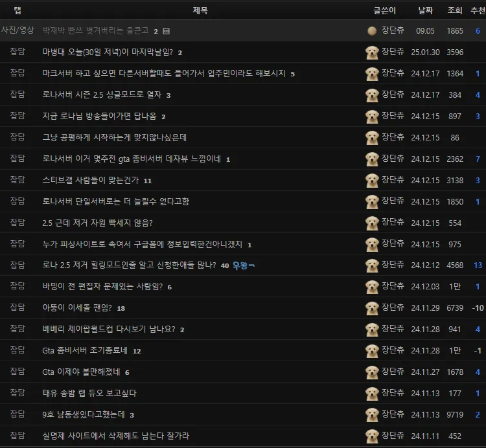Open post 로나서버 시즌 2.5 싱글모드로 열자

pos(102,95)
